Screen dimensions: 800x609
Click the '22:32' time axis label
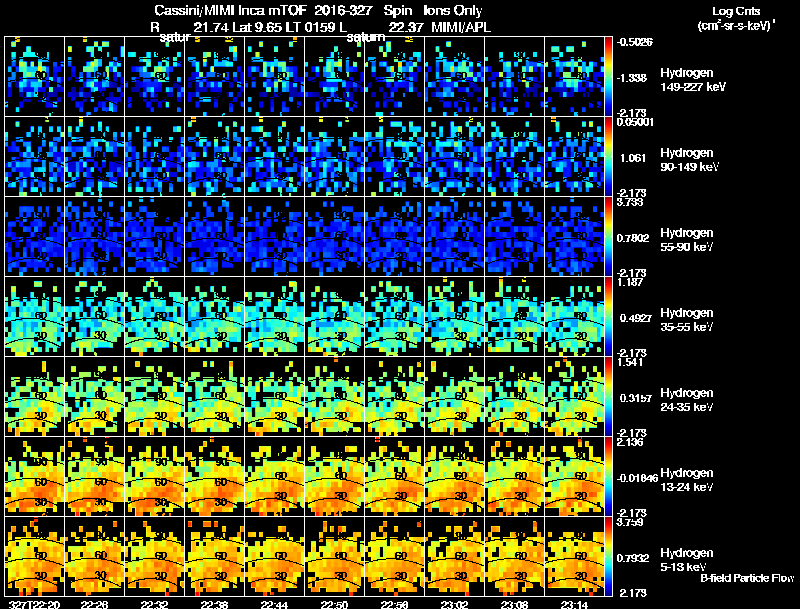point(155,605)
